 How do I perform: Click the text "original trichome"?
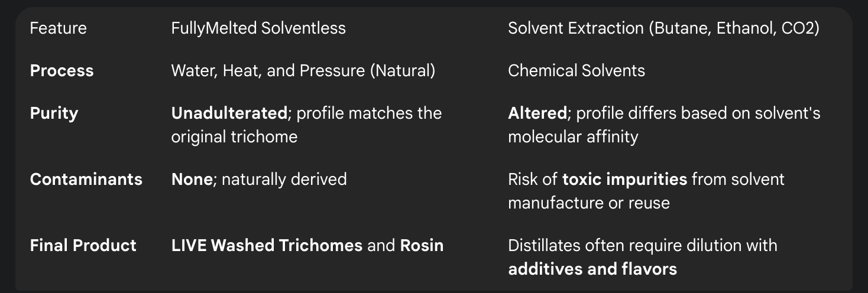tap(234, 137)
